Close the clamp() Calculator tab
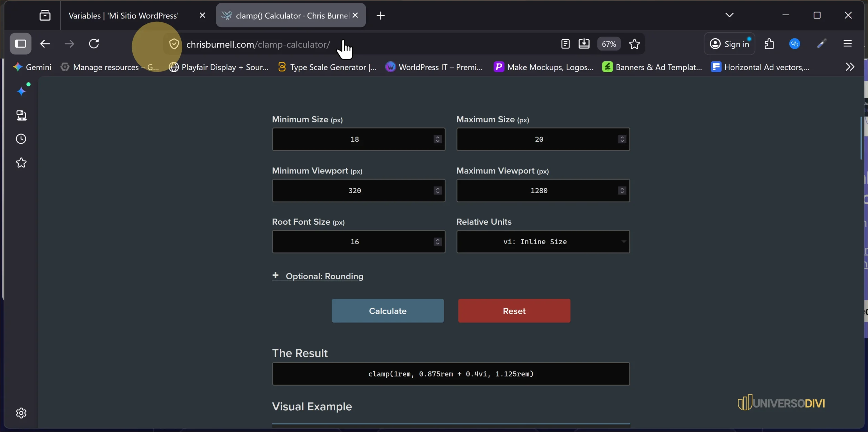868x432 pixels. tap(355, 15)
